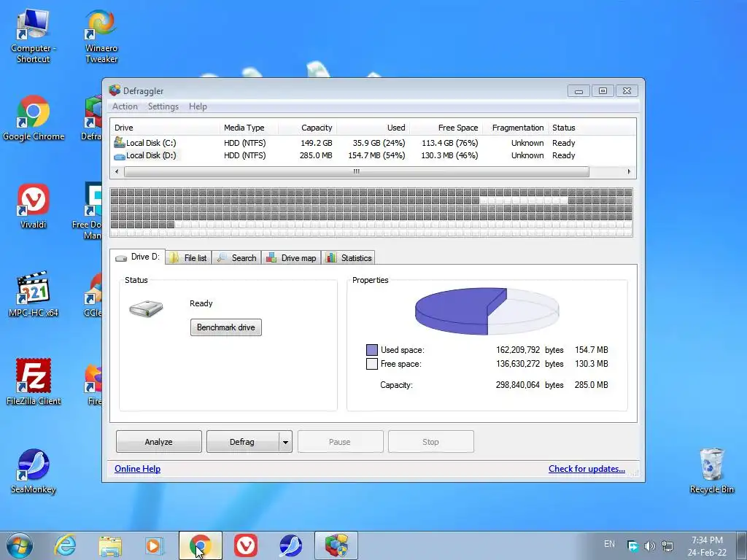Launch Google Chrome desktop shortcut
The height and width of the screenshot is (560, 747).
(x=34, y=117)
